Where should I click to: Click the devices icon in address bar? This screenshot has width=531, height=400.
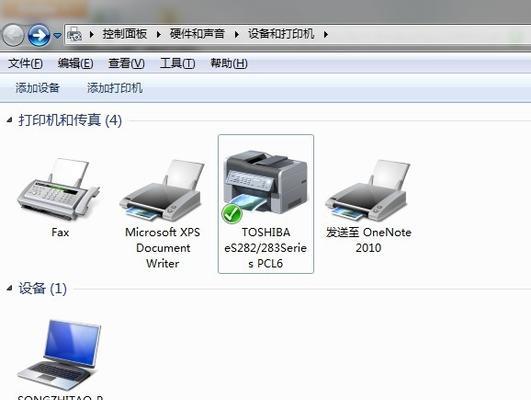(x=75, y=34)
